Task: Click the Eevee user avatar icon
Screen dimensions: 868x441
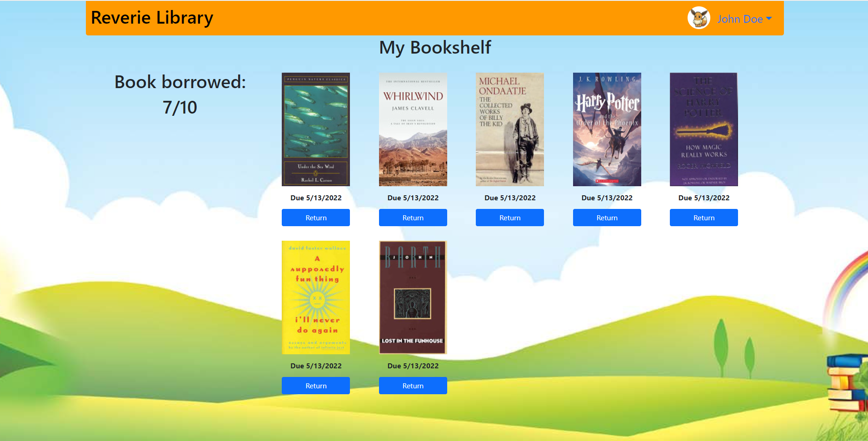Action: tap(698, 18)
